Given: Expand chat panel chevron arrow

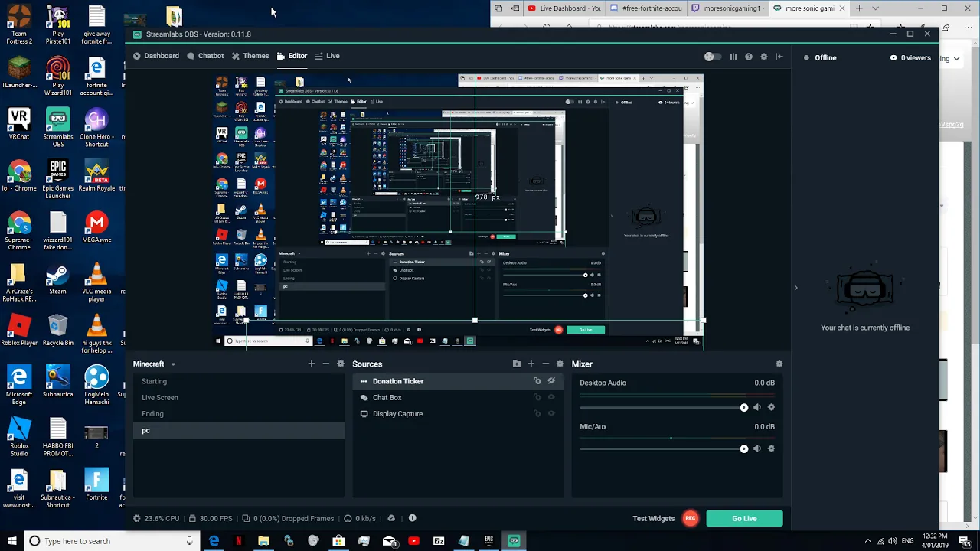Looking at the screenshot, I should [x=795, y=288].
